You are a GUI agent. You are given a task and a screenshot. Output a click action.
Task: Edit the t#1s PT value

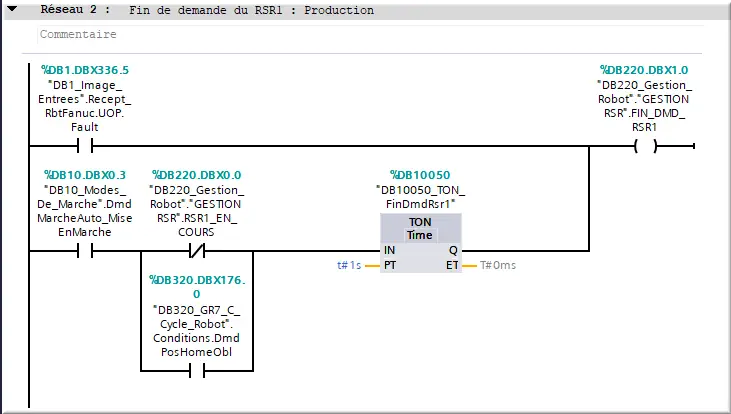(x=349, y=265)
